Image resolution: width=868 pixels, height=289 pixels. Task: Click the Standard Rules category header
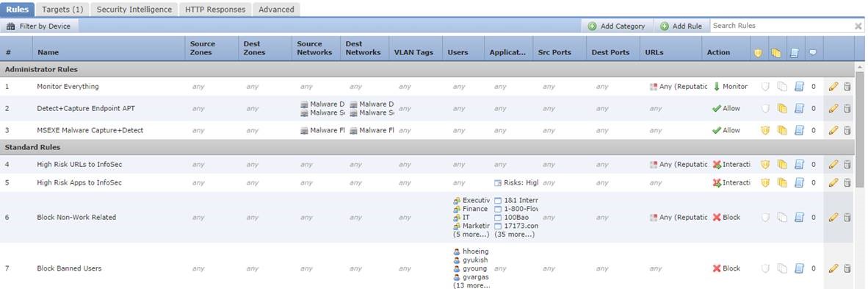pyautogui.click(x=427, y=148)
